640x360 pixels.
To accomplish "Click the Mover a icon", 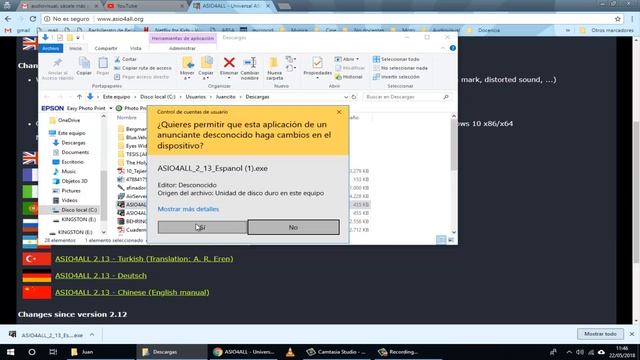I will [187, 62].
